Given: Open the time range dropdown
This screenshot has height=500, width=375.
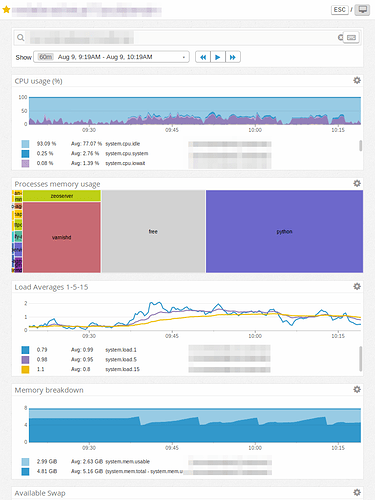Looking at the screenshot, I should (x=111, y=57).
